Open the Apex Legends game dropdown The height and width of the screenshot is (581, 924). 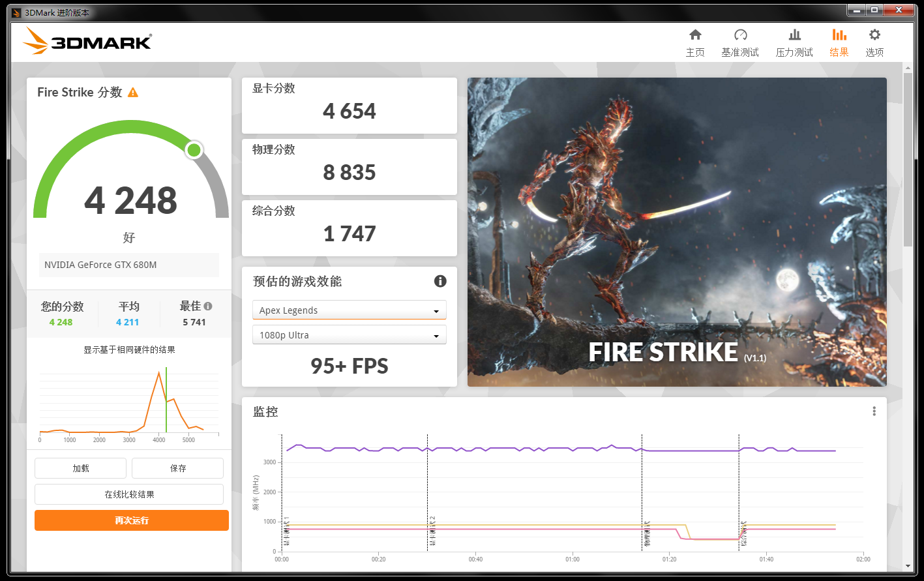pyautogui.click(x=349, y=310)
